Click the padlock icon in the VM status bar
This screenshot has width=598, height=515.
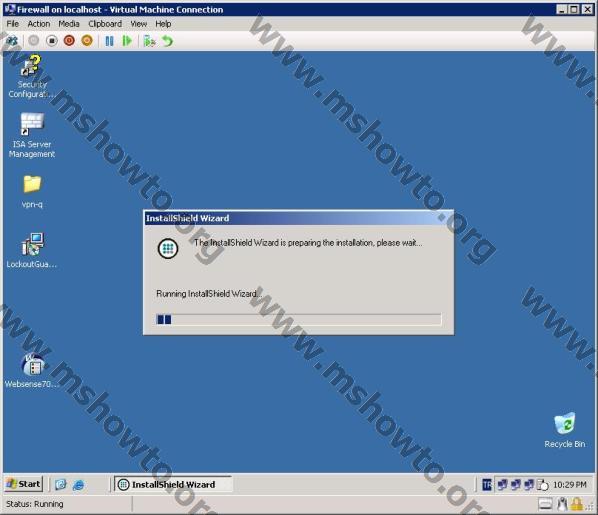pyautogui.click(x=576, y=504)
